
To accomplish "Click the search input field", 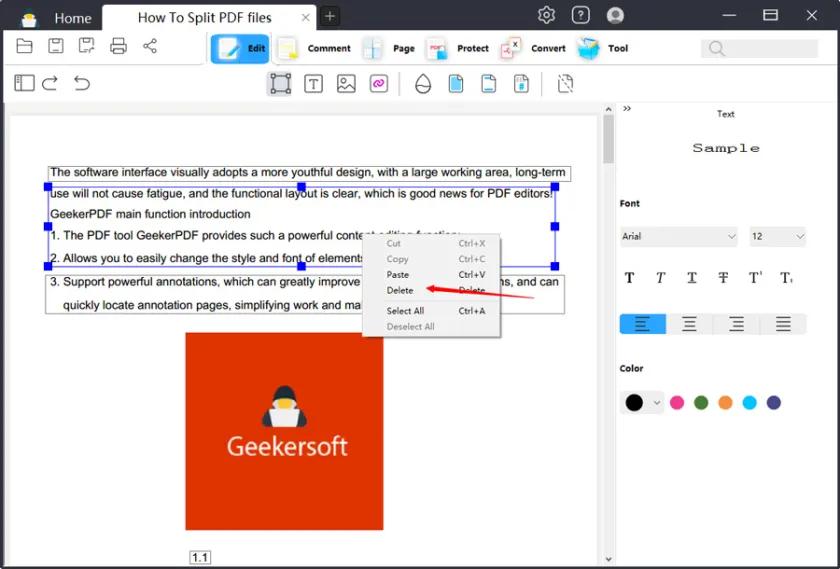I will point(759,48).
